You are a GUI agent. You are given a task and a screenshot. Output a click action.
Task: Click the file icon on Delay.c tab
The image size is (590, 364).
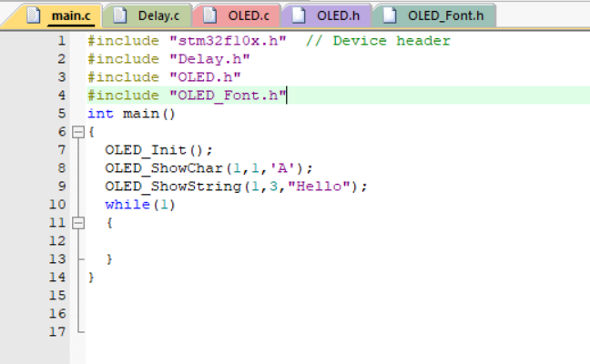pyautogui.click(x=120, y=15)
